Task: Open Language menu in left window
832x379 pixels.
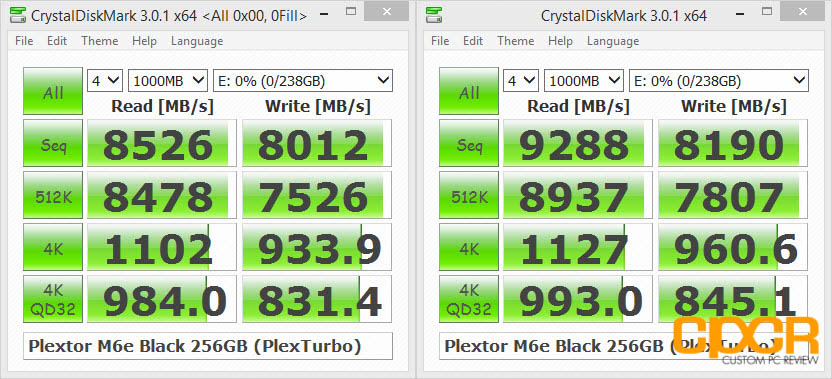Action: 197,41
